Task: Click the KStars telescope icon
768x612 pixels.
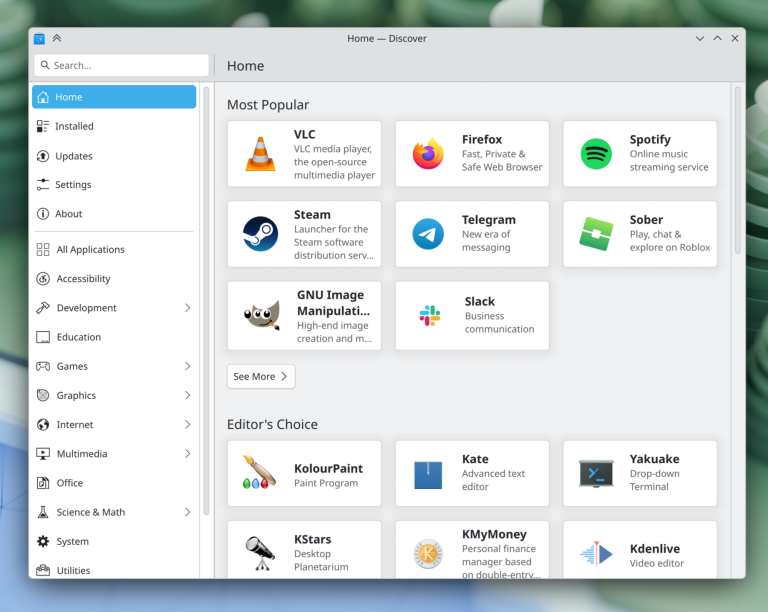Action: (260, 553)
